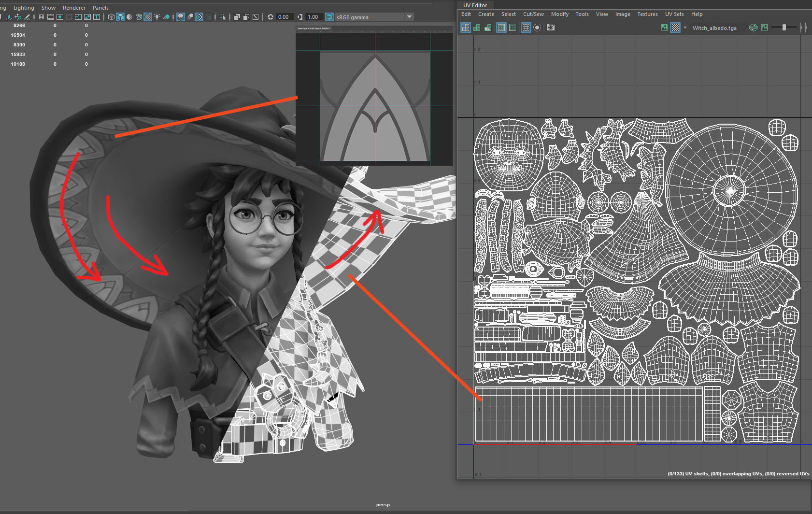Enable use all lights bulb icon
The height and width of the screenshot is (514, 812).
tap(157, 17)
